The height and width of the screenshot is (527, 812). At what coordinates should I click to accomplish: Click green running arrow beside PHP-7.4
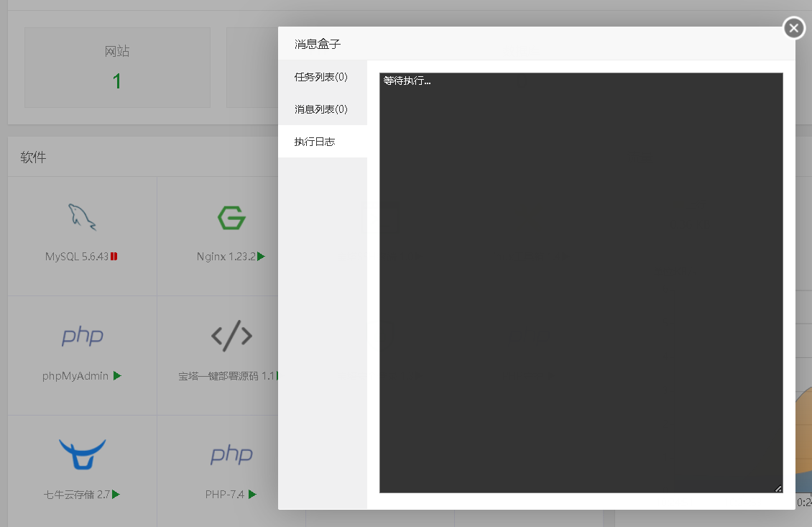pyautogui.click(x=252, y=495)
